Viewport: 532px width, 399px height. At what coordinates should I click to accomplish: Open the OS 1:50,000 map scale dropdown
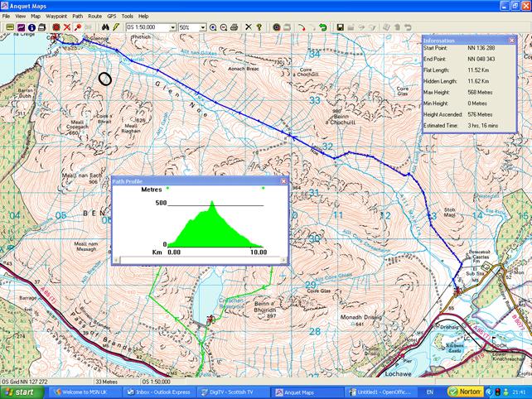(x=172, y=27)
